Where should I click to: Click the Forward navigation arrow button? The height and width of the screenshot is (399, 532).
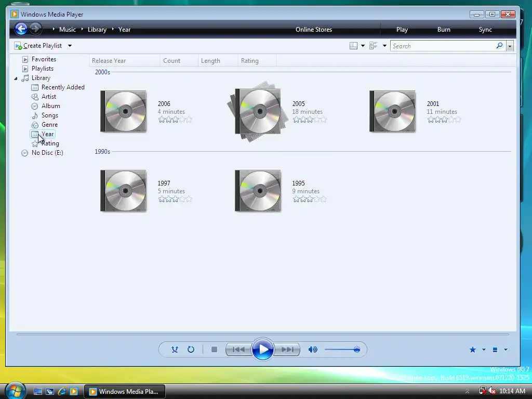(x=35, y=29)
